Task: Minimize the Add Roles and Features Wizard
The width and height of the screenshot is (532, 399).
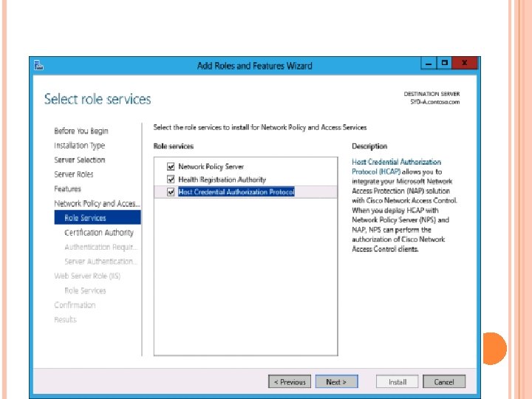Action: click(x=429, y=64)
